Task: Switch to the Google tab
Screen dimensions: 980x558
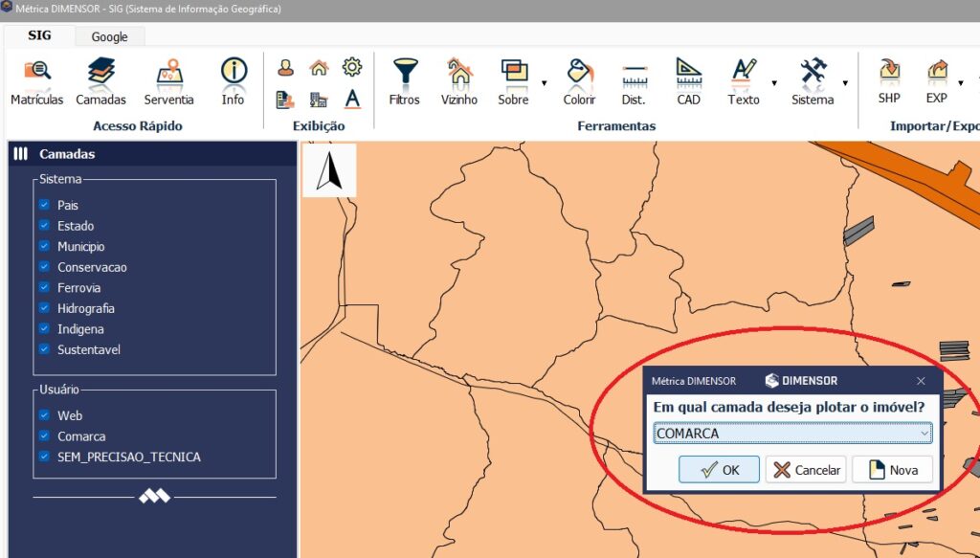Action: [109, 37]
